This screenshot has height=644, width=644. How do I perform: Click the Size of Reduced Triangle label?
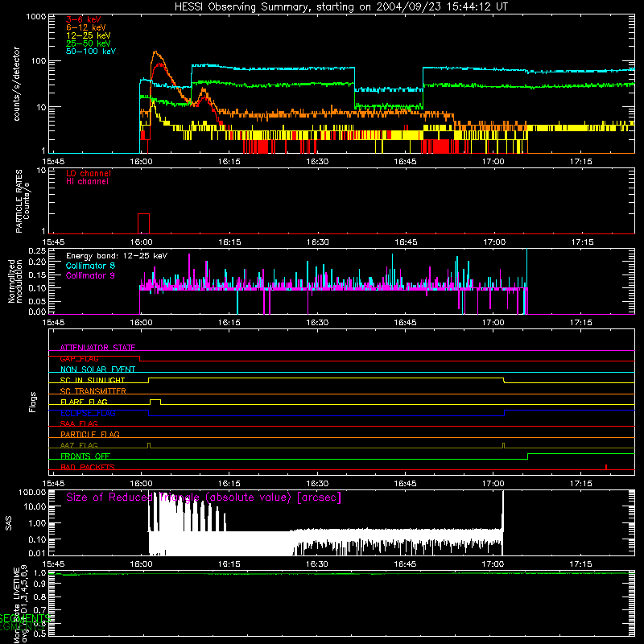[x=204, y=497]
